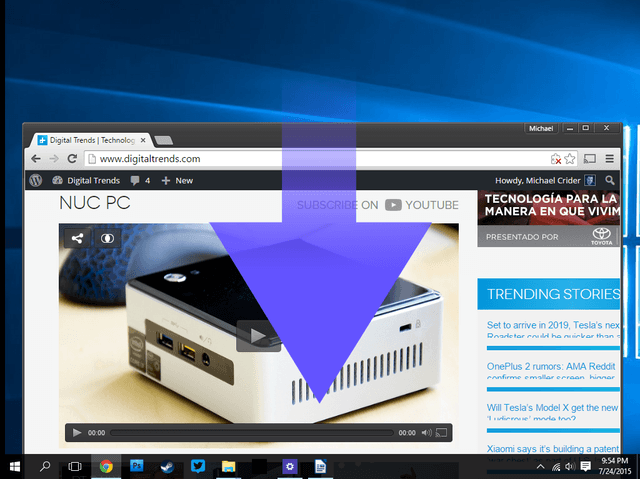Open the Digital Trends admin bar menu
This screenshot has width=640, height=479.
pyautogui.click(x=86, y=180)
